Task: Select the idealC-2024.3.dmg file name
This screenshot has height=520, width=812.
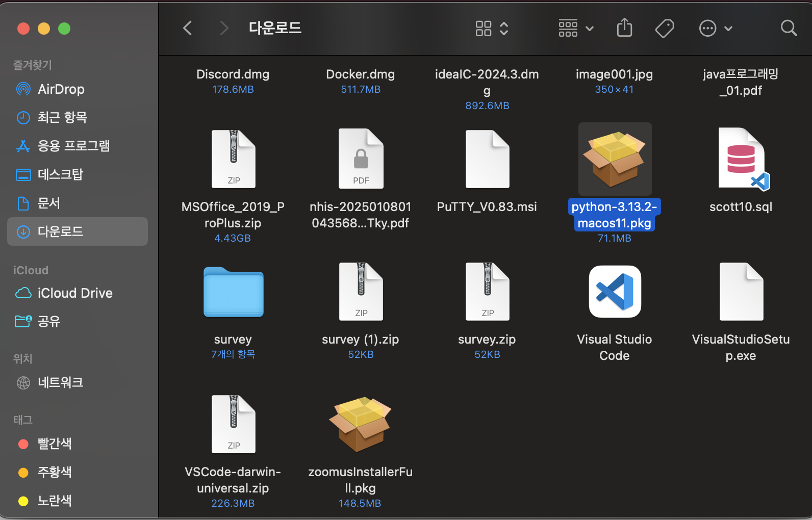Action: click(487, 83)
